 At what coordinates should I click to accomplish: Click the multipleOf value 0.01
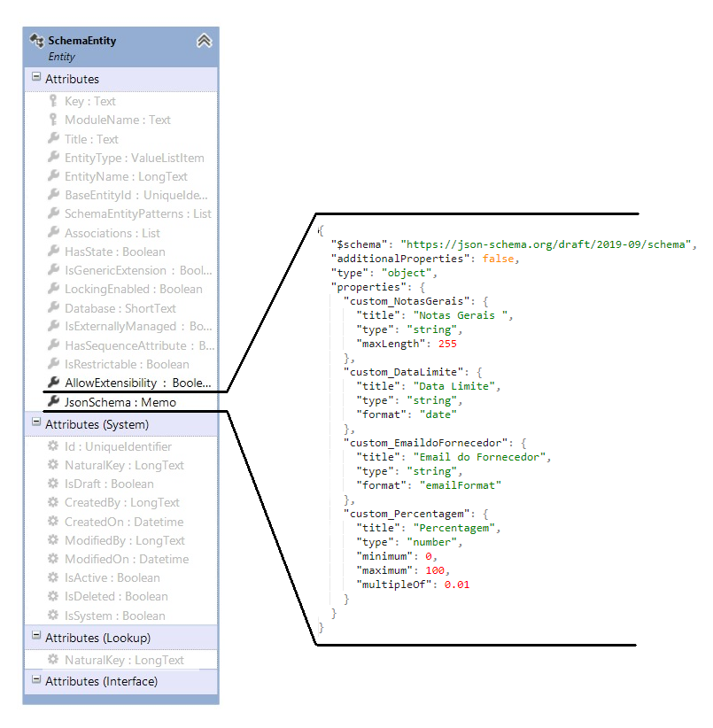coord(457,585)
